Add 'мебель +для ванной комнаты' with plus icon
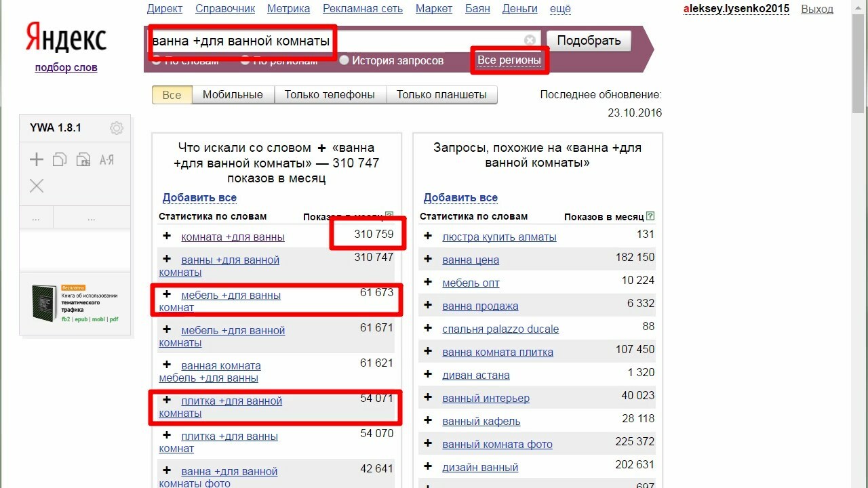868x488 pixels. tap(167, 329)
